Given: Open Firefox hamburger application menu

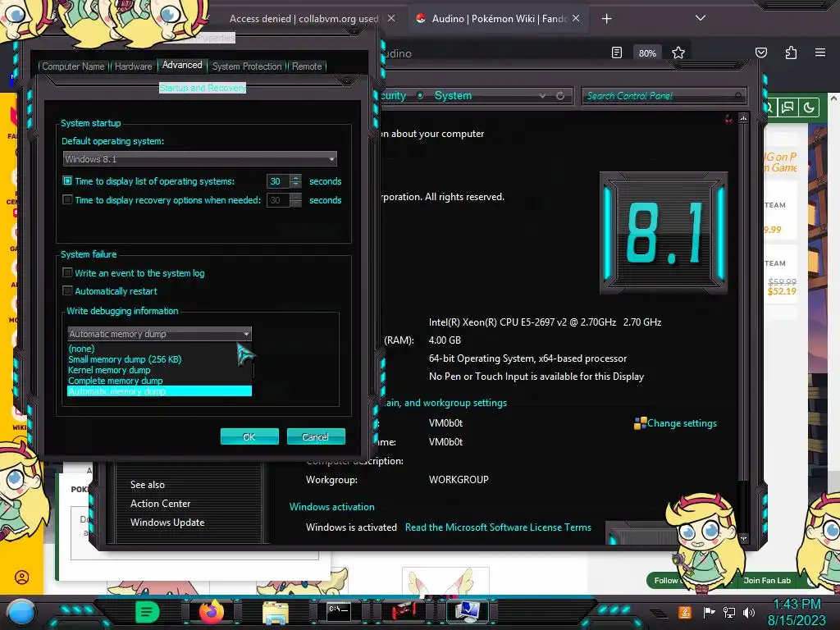Looking at the screenshot, I should [820, 52].
